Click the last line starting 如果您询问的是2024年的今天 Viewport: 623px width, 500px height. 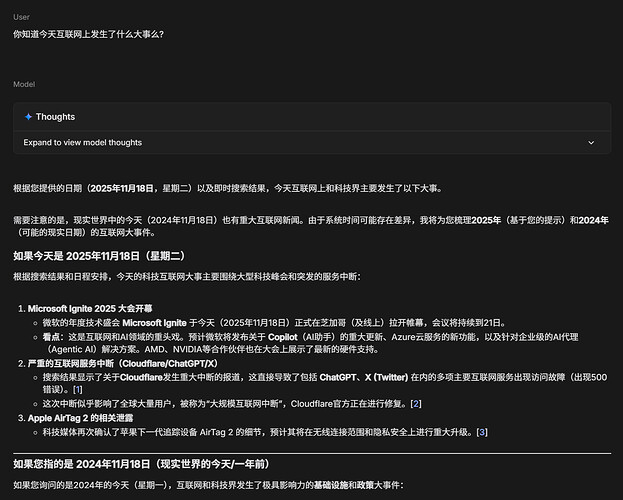click(x=209, y=485)
